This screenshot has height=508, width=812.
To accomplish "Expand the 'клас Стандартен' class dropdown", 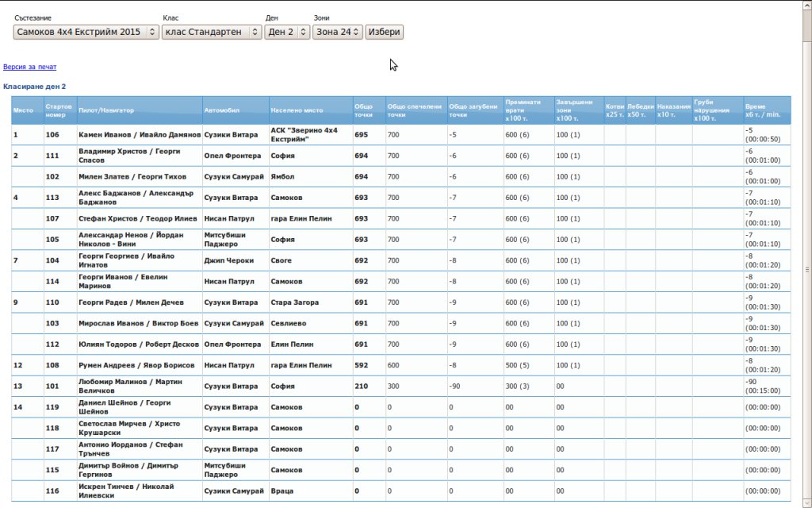I will click(211, 32).
